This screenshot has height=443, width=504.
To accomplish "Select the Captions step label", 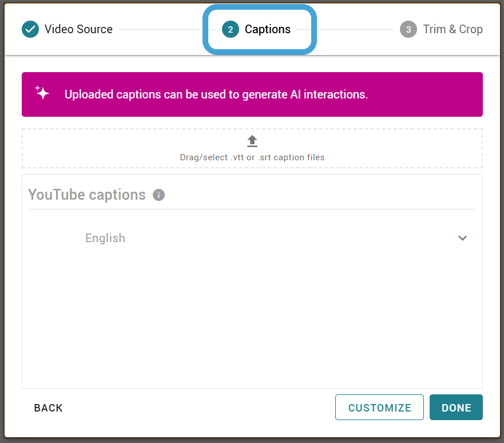I will [x=267, y=29].
